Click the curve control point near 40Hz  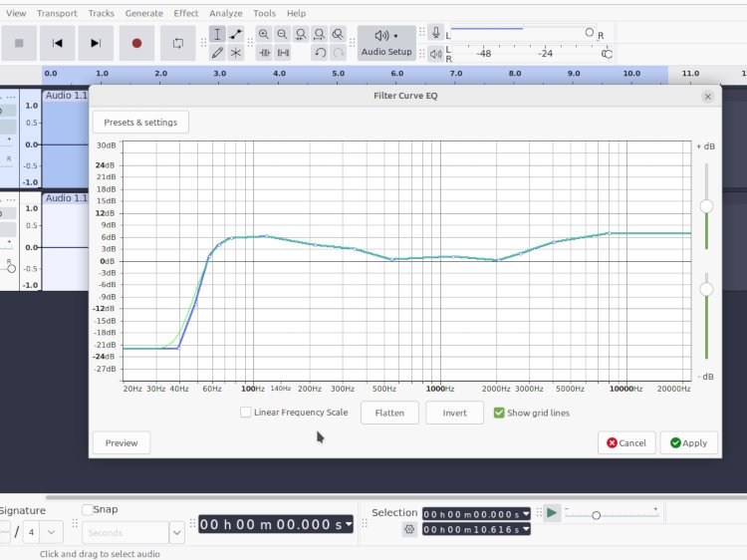tap(178, 349)
